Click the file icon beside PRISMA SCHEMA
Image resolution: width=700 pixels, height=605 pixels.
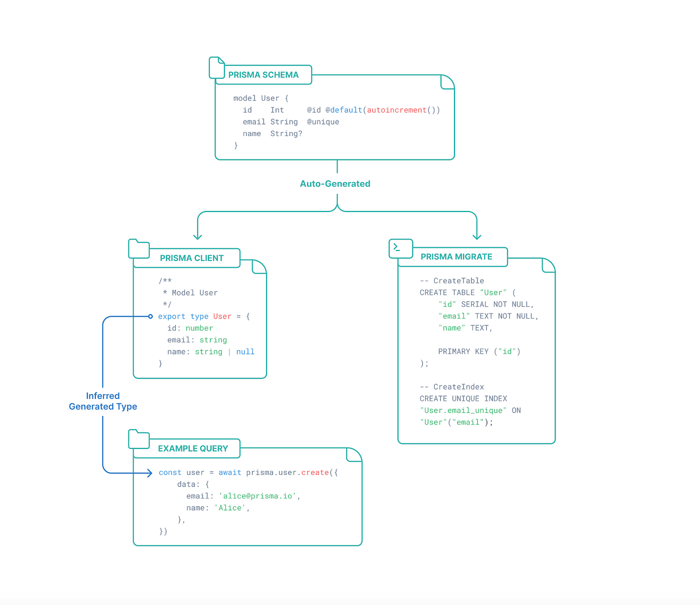click(217, 67)
